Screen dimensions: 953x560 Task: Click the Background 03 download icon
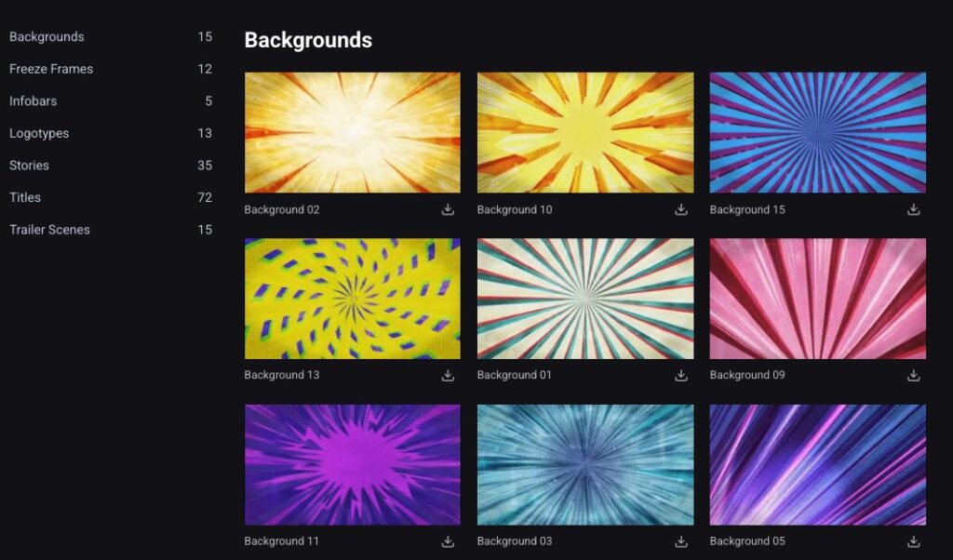click(681, 541)
